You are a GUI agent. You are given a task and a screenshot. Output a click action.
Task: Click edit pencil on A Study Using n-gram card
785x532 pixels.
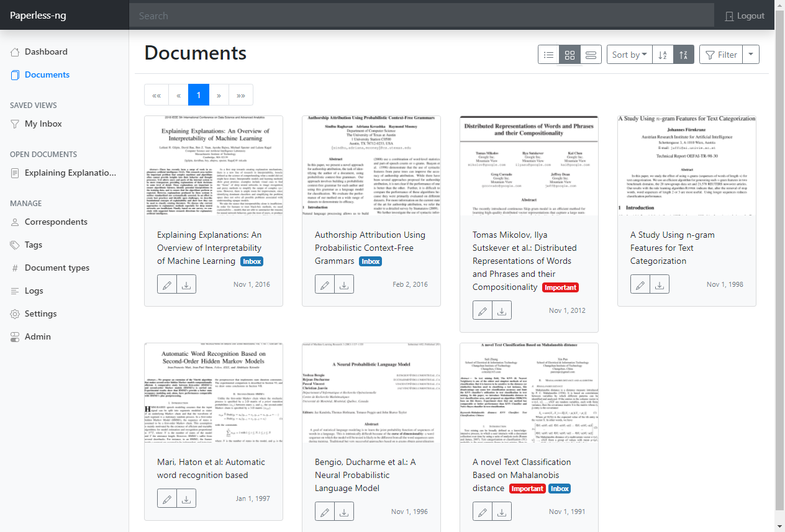click(x=640, y=285)
